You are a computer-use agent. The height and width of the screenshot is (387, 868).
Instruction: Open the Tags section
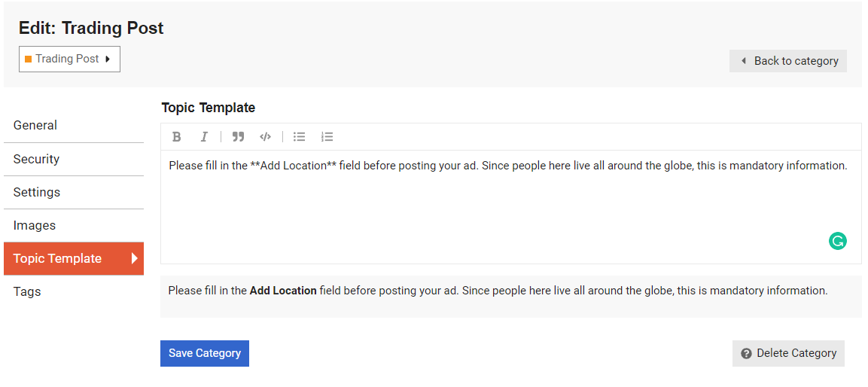point(27,291)
